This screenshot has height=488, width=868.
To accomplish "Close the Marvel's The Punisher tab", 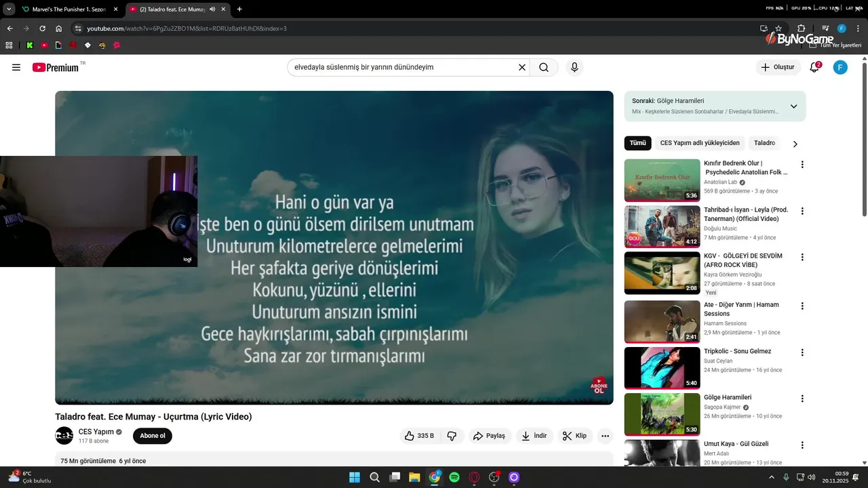I will point(115,9).
